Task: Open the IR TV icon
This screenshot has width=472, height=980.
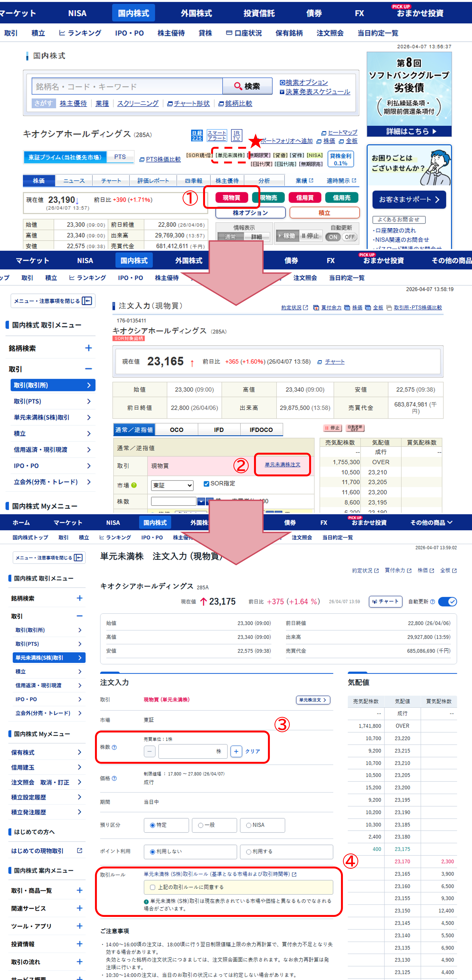Action: pyautogui.click(x=236, y=135)
